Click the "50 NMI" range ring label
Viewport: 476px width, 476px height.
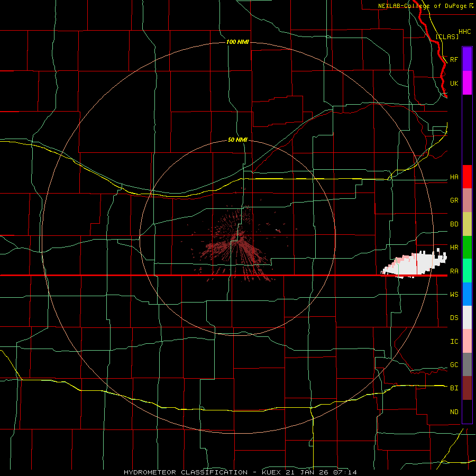pyautogui.click(x=237, y=140)
